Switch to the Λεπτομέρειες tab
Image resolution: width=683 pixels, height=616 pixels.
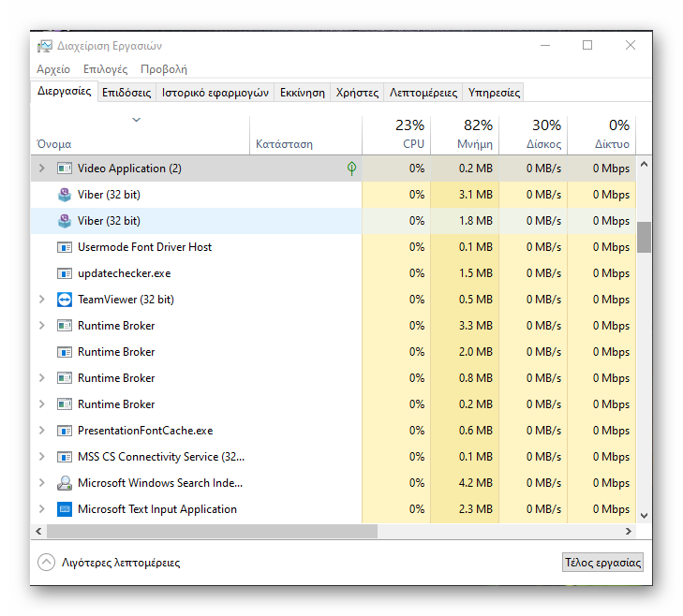click(x=423, y=93)
